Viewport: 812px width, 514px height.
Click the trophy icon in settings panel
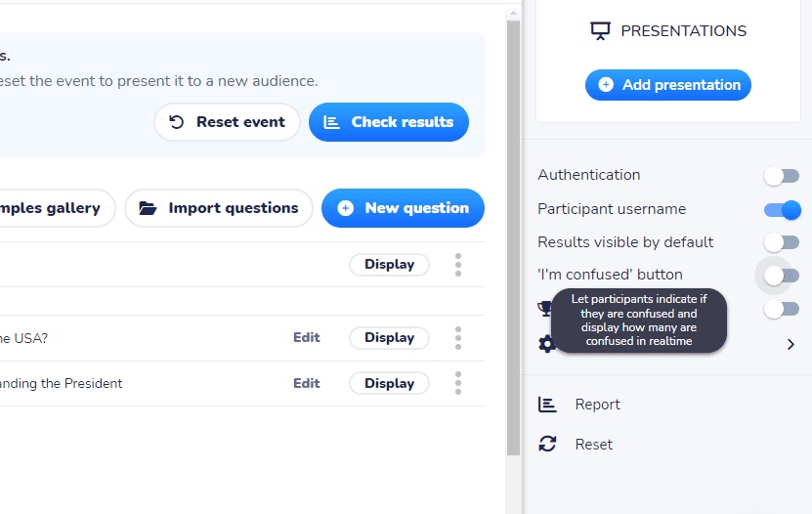[x=545, y=309]
